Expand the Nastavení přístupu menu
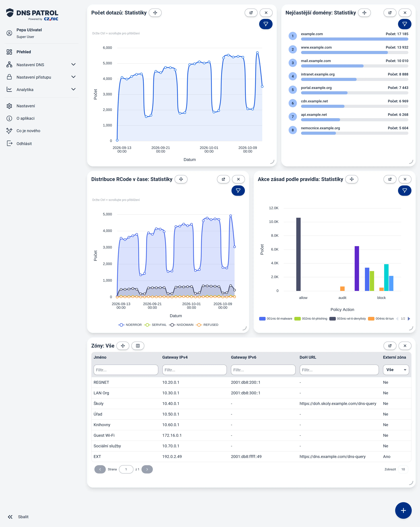 tap(41, 77)
